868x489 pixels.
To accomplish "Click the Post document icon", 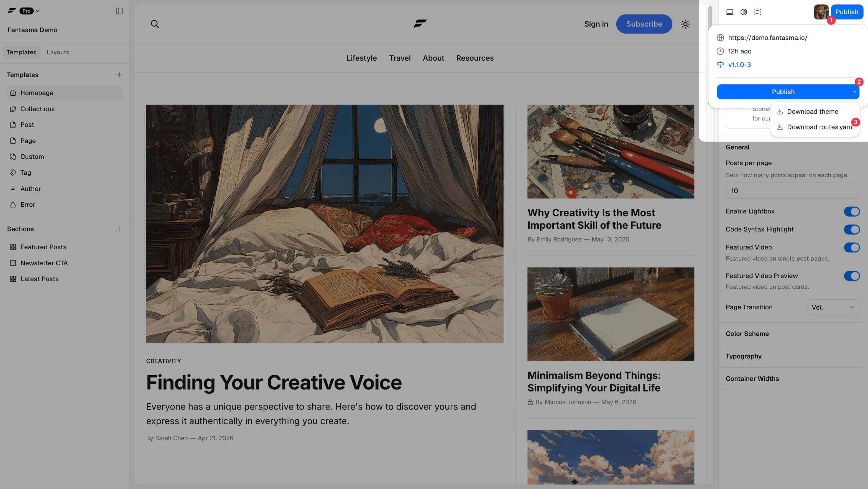I will (x=13, y=125).
